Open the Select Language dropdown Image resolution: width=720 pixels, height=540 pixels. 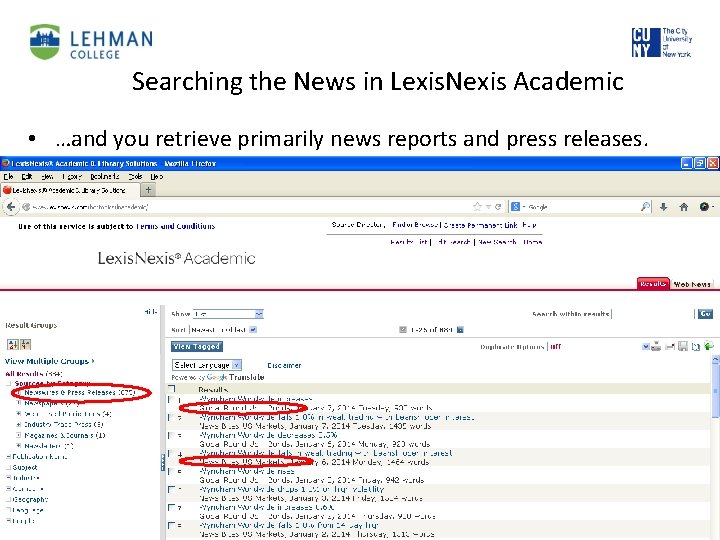pos(207,365)
